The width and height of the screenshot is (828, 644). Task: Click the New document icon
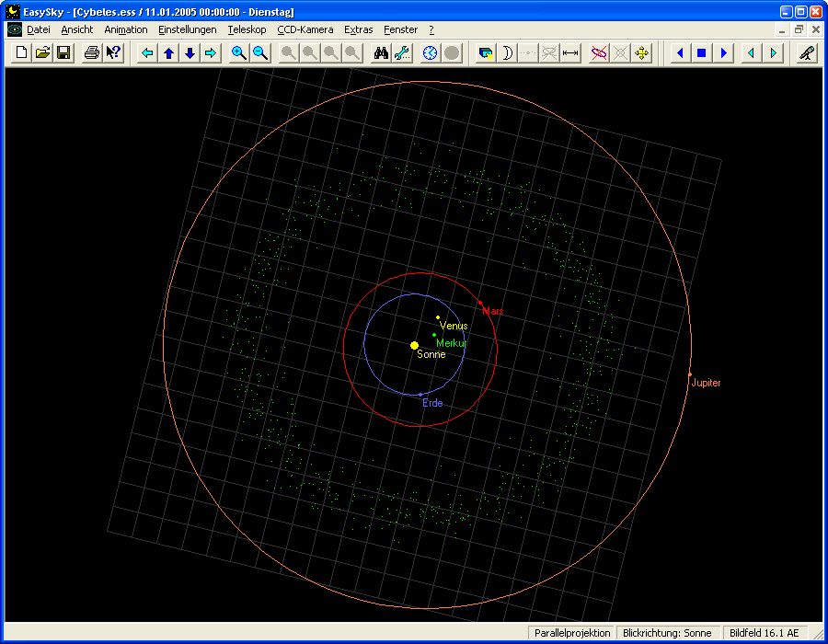tap(22, 53)
